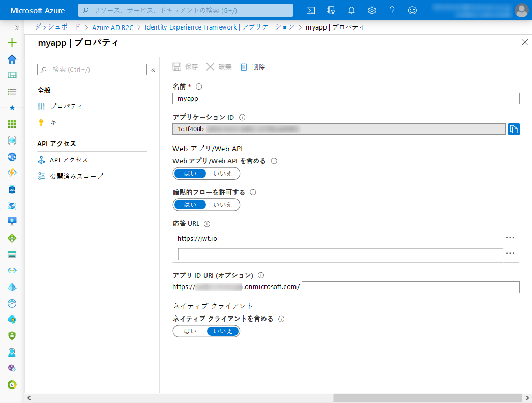Open Storage accounts sidebar icon
The height and width of the screenshot is (403, 532).
12,254
